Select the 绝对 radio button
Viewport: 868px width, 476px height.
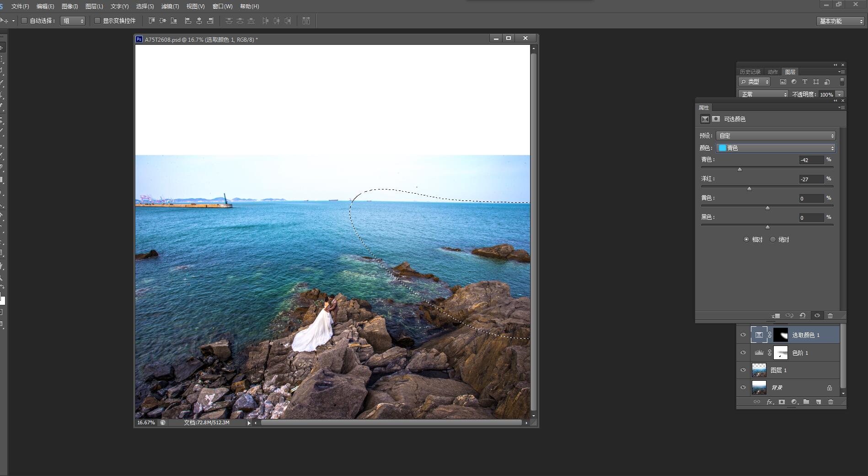click(x=773, y=239)
